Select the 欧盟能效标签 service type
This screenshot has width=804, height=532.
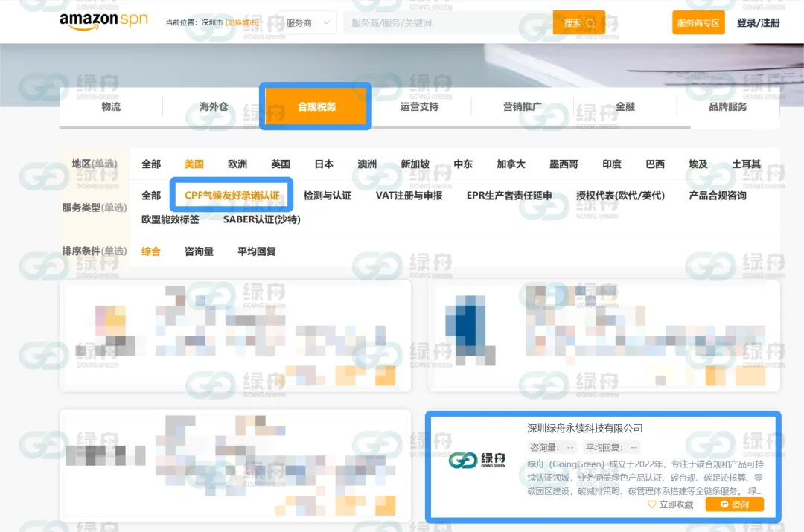pyautogui.click(x=170, y=219)
